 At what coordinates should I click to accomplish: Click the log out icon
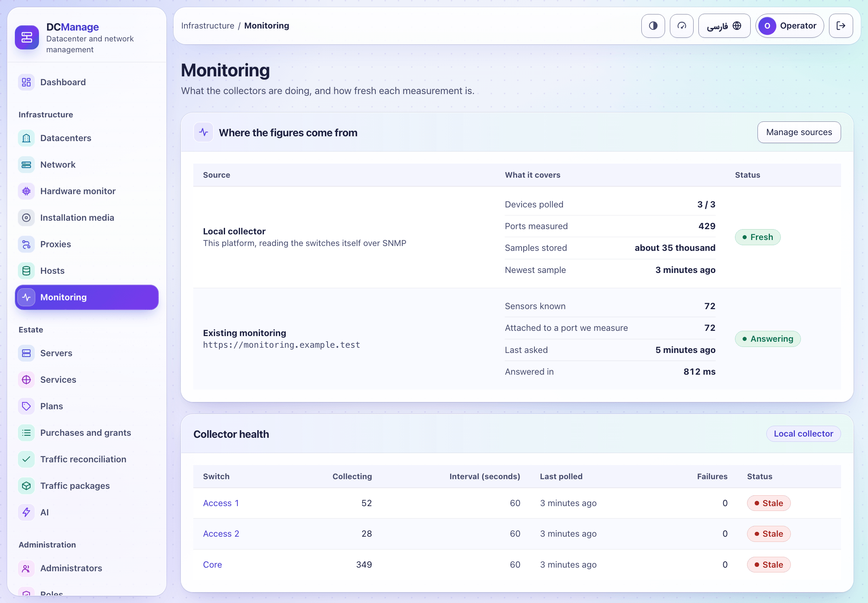(841, 26)
